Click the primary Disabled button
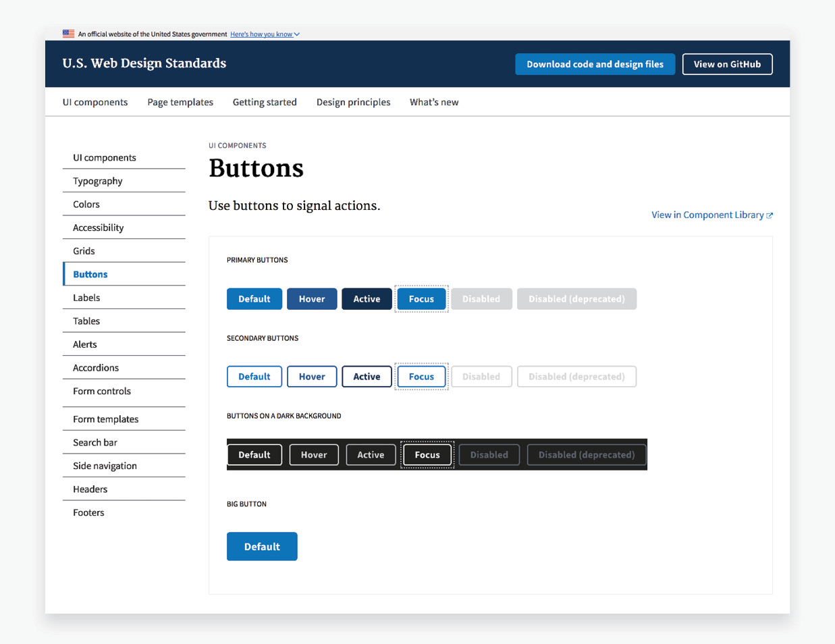 click(481, 299)
